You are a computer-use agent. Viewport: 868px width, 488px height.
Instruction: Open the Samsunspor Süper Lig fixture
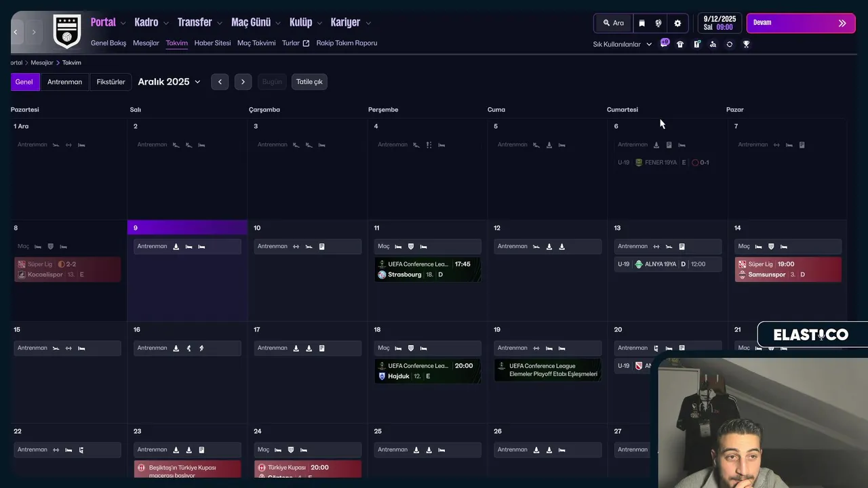(789, 269)
